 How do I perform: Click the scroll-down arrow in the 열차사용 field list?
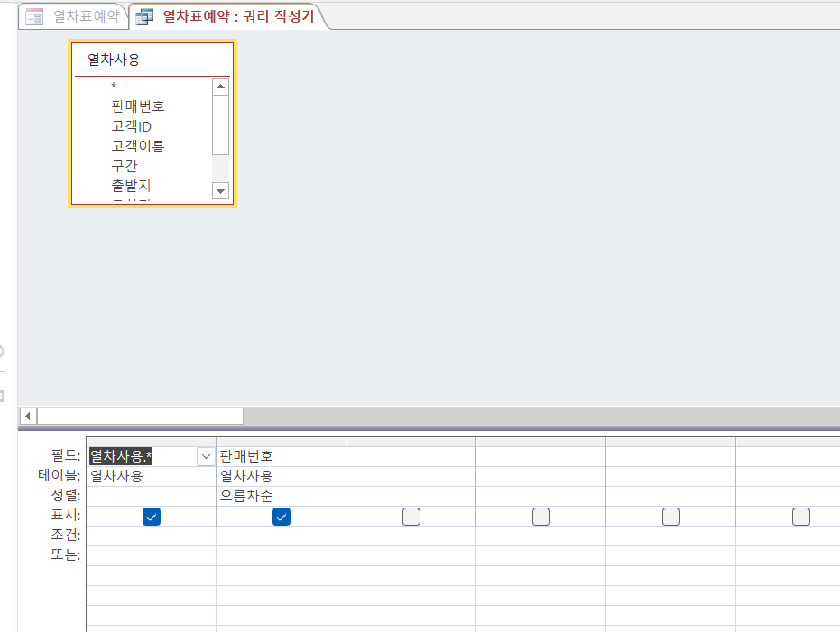coord(220,190)
